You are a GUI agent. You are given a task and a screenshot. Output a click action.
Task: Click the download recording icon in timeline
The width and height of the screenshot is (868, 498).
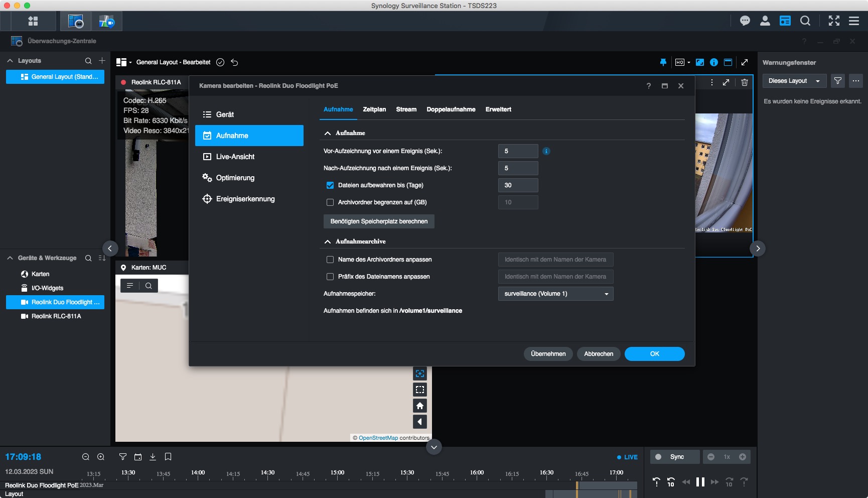pyautogui.click(x=153, y=457)
